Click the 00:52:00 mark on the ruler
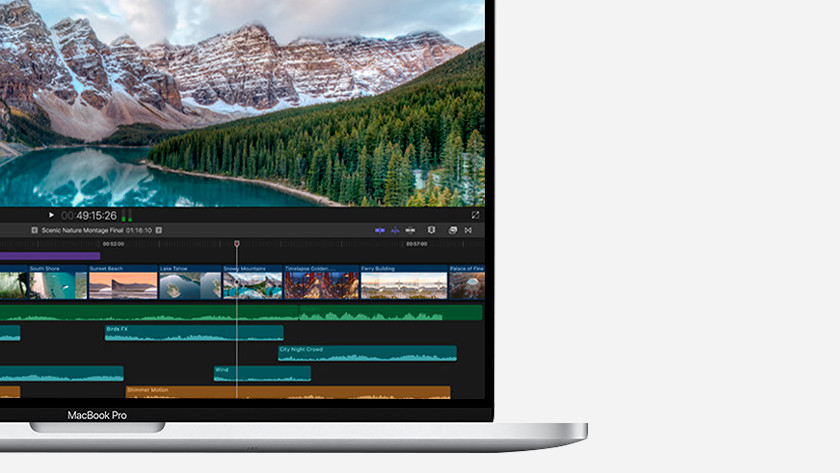Image resolution: width=840 pixels, height=473 pixels. (x=113, y=244)
